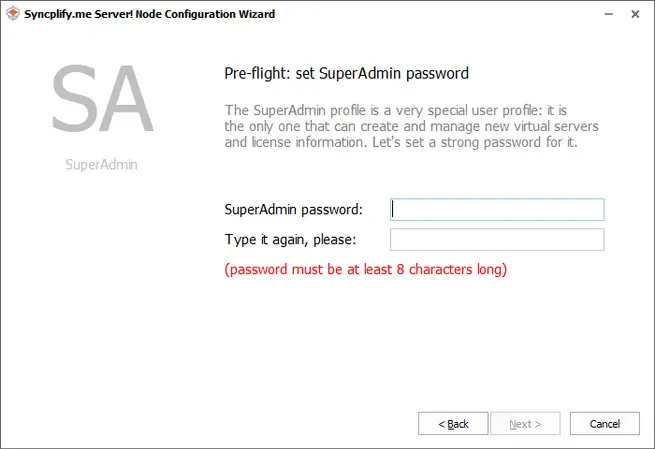Click description line starting 'The SuperAdmin profile'
This screenshot has height=449, width=655.
click(397, 110)
